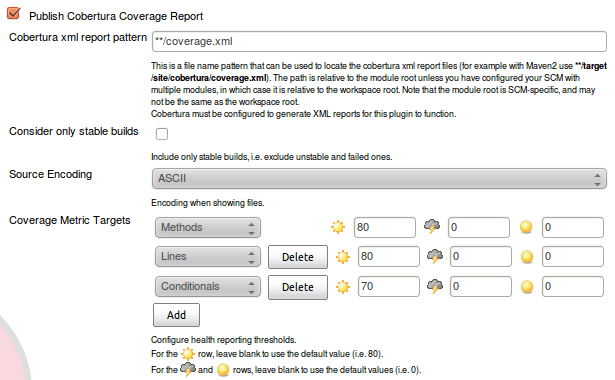Delete the Lines coverage target
This screenshot has width=615, height=380.
point(298,257)
